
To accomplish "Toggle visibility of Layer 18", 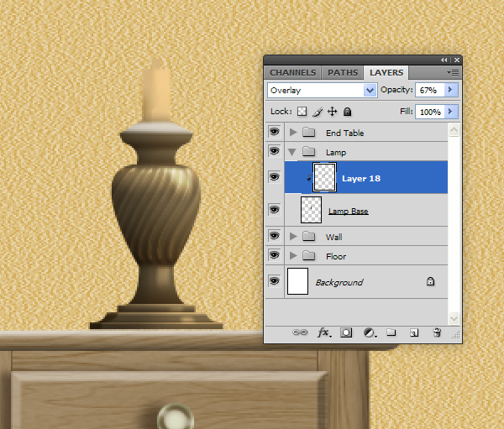I will click(274, 177).
